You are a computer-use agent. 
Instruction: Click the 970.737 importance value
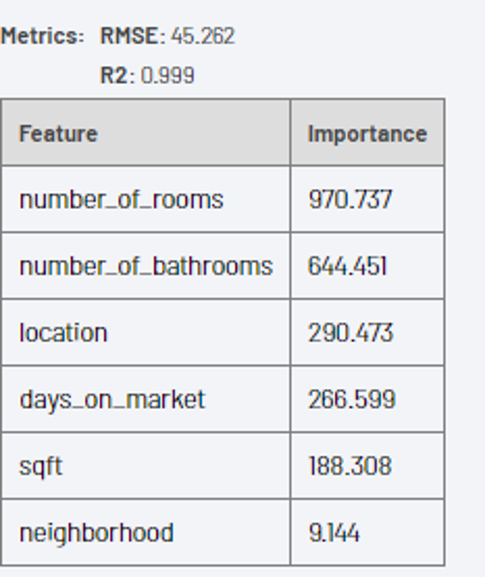350,199
